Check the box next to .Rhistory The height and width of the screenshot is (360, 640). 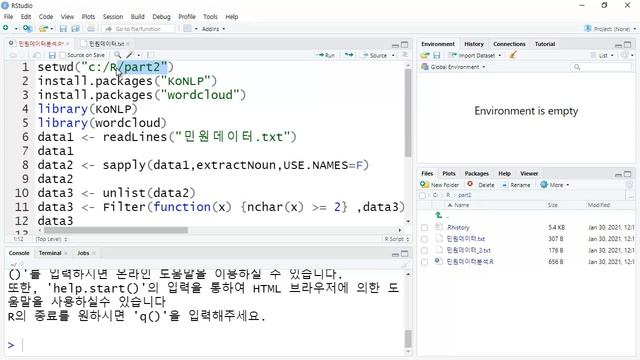pyautogui.click(x=424, y=227)
